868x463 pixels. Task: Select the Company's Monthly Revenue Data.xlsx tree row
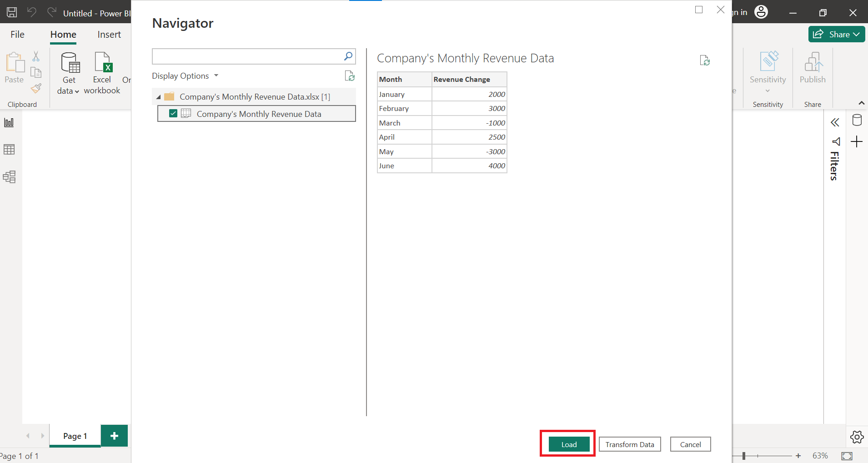[x=254, y=96]
